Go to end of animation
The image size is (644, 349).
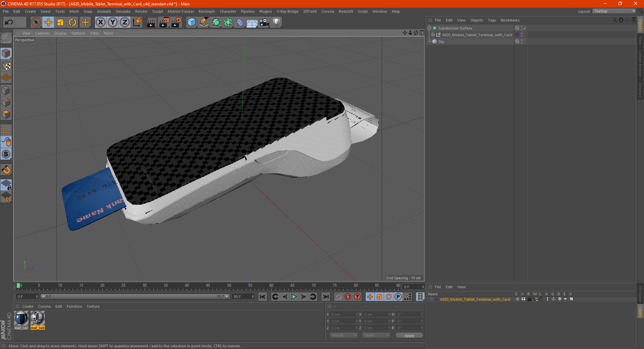[325, 297]
